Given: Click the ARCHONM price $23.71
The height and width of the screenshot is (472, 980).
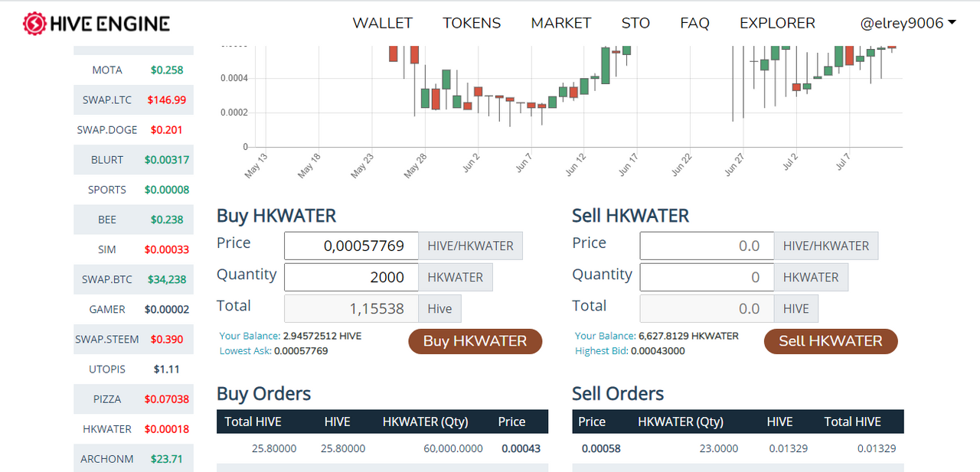Looking at the screenshot, I should [x=167, y=459].
